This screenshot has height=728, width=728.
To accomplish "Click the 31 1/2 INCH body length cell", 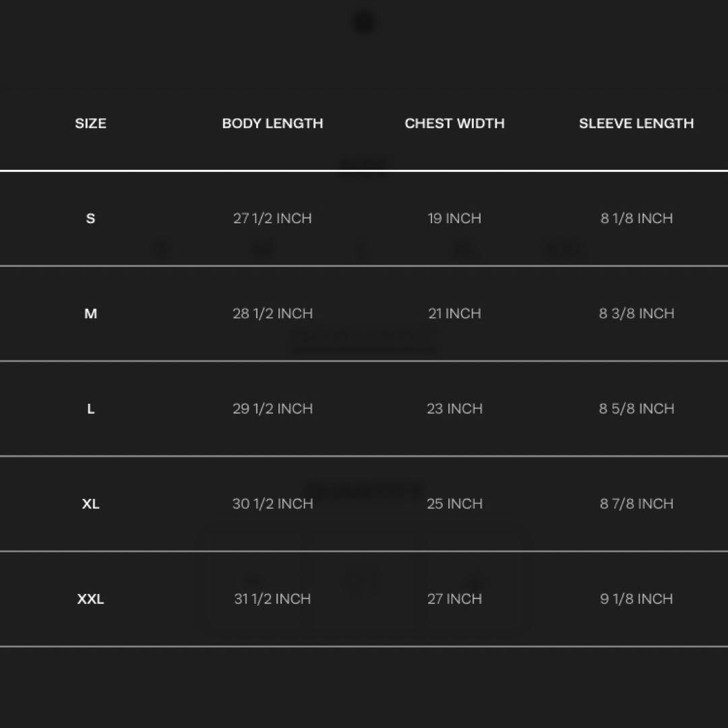I will coord(272,599).
